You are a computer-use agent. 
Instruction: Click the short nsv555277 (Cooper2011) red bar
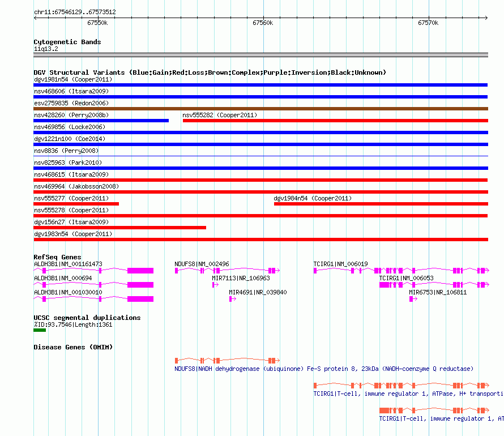(76, 204)
